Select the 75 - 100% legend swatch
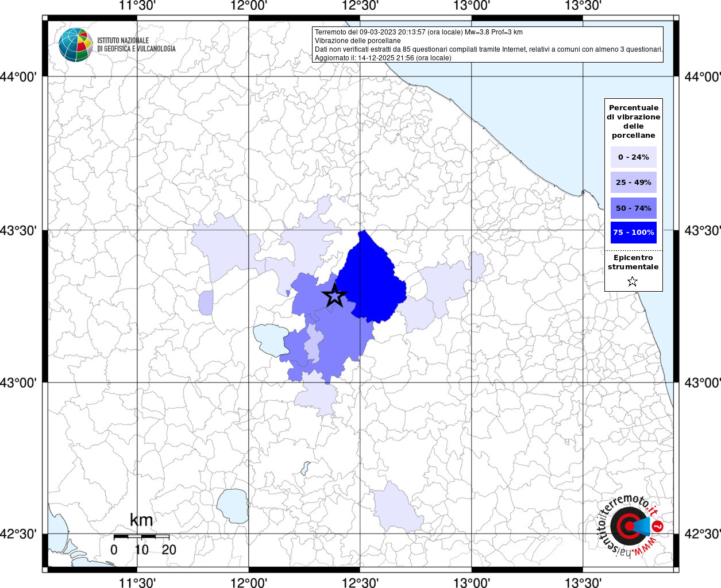Image resolution: width=721 pixels, height=588 pixels. coord(634,233)
